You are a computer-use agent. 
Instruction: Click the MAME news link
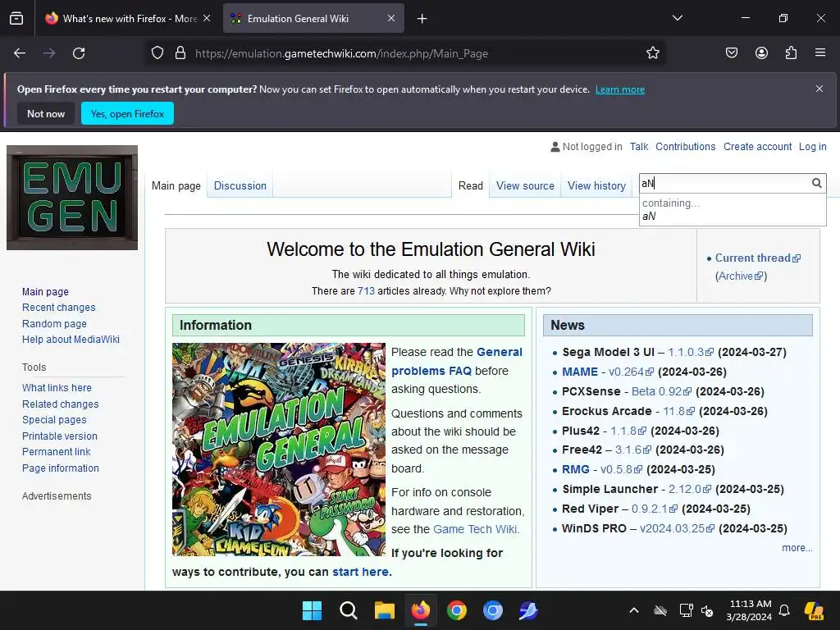point(580,372)
